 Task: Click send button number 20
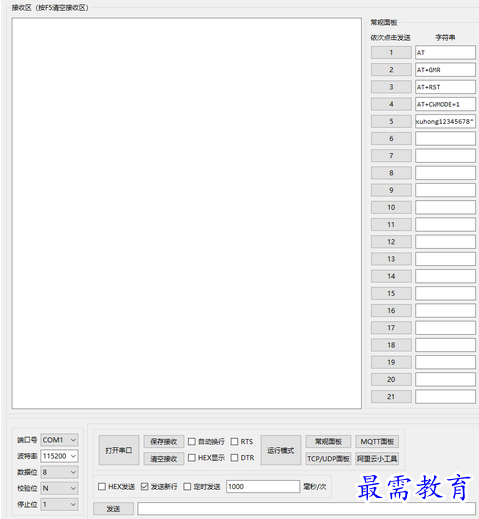391,379
